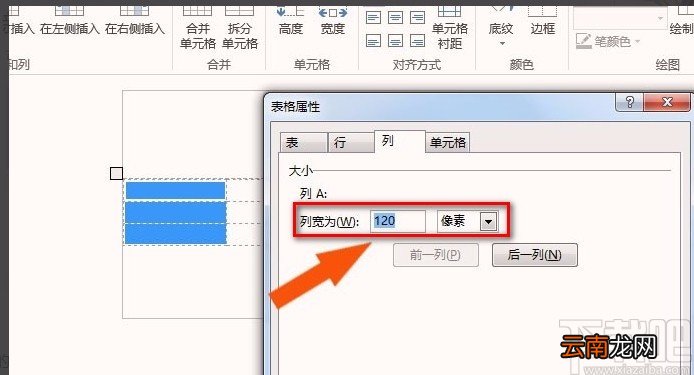Align cell content top center

pos(395,18)
